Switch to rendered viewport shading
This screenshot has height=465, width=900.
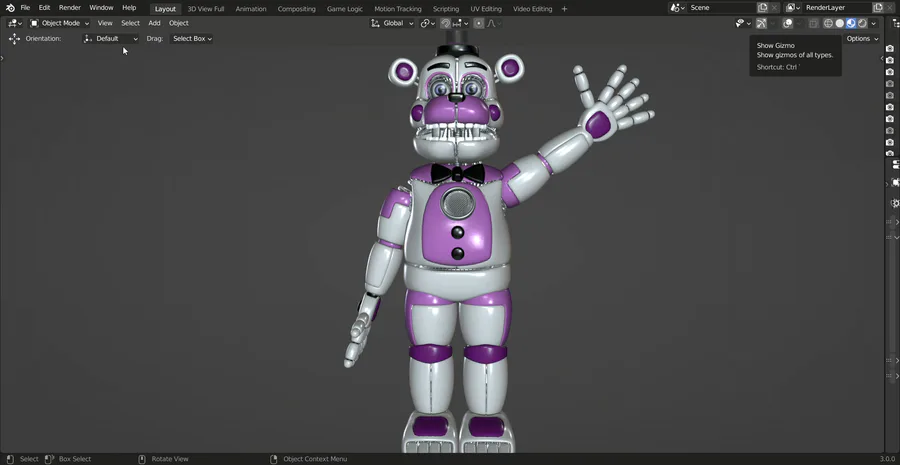(x=862, y=23)
